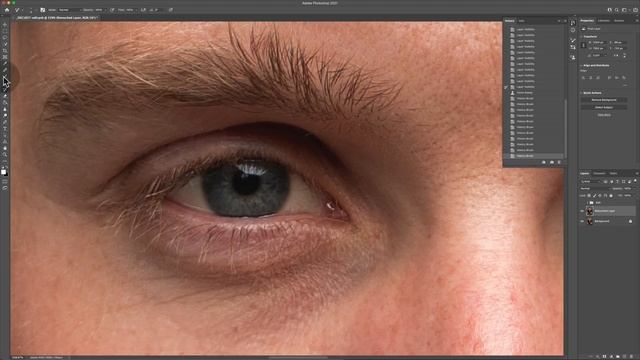Click the Home icon in options bar
Screen dimensions: 640x360
pos(7,10)
